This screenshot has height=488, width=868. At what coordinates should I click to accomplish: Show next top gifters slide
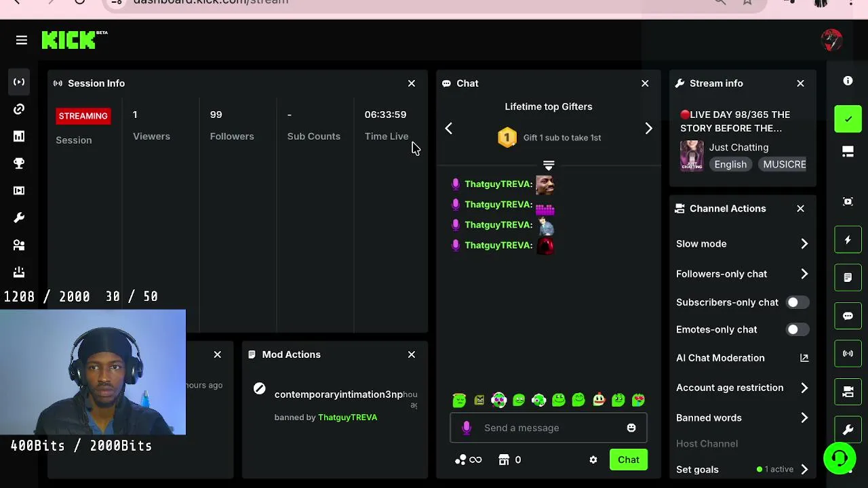tap(648, 129)
